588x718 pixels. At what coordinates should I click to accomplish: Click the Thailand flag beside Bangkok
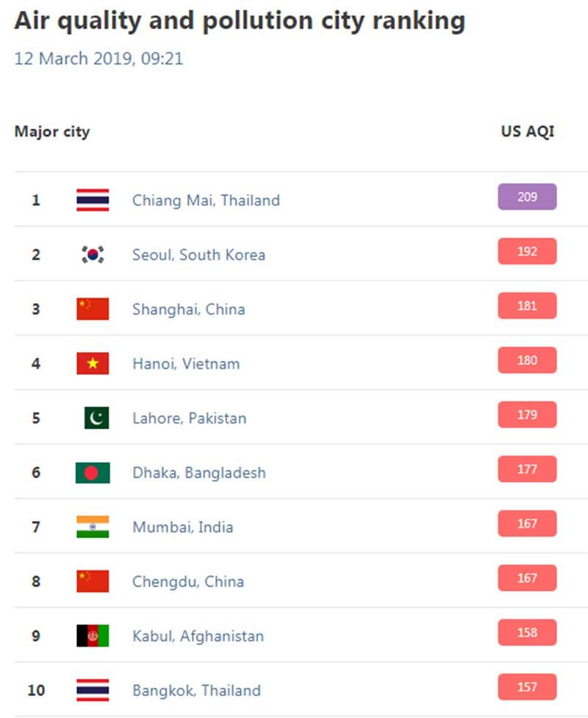click(x=93, y=691)
